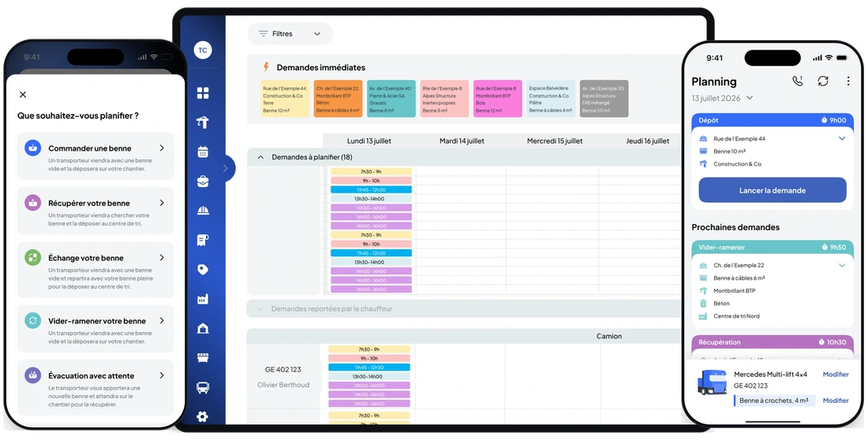This screenshot has width=868, height=440.
Task: Tap the Benne à crochets, 4 m³ label
Action: click(x=774, y=400)
